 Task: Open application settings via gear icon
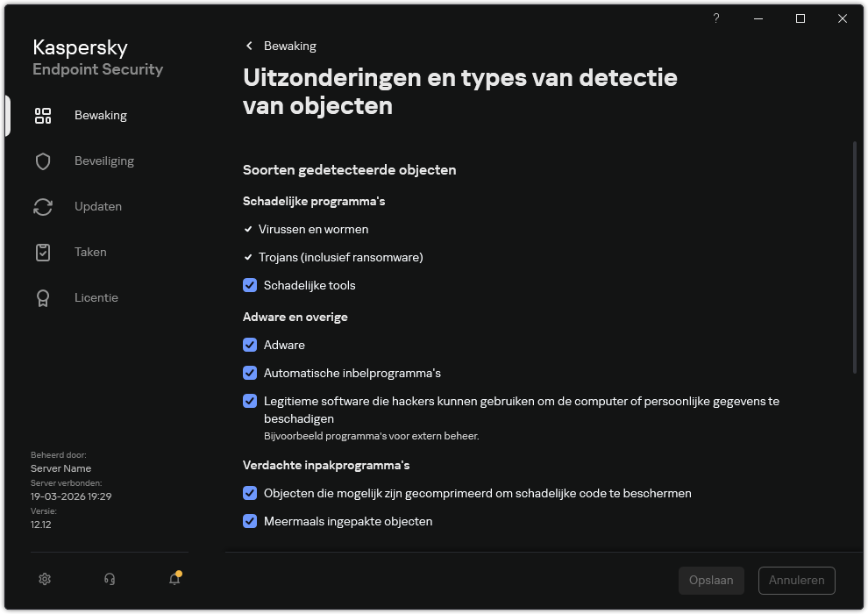click(x=44, y=579)
